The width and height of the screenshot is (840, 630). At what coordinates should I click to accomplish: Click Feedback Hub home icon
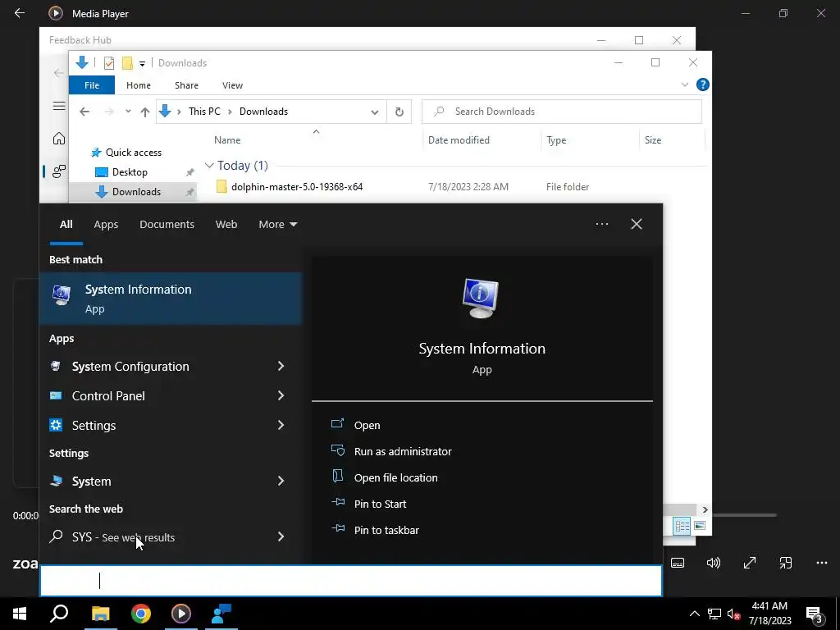click(59, 138)
